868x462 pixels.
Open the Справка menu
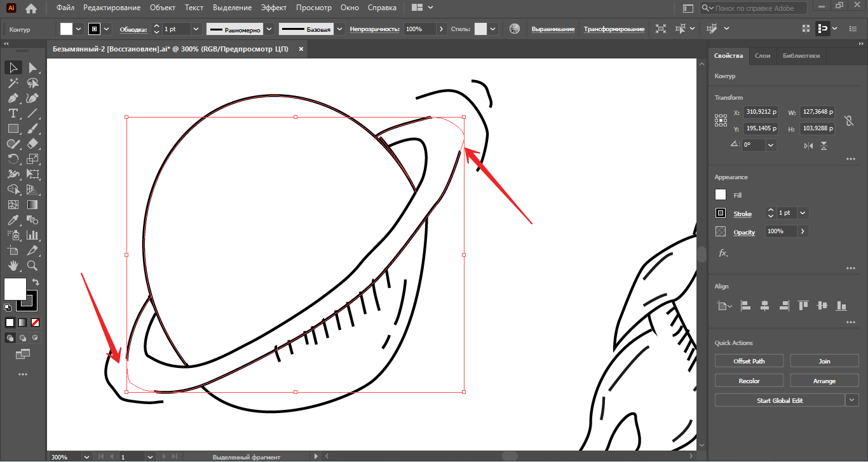[x=382, y=8]
